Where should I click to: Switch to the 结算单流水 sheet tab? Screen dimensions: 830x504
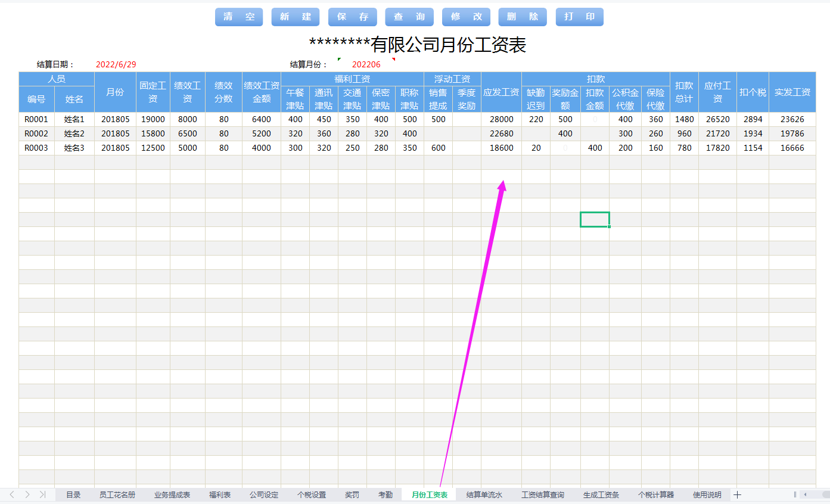[x=484, y=494]
